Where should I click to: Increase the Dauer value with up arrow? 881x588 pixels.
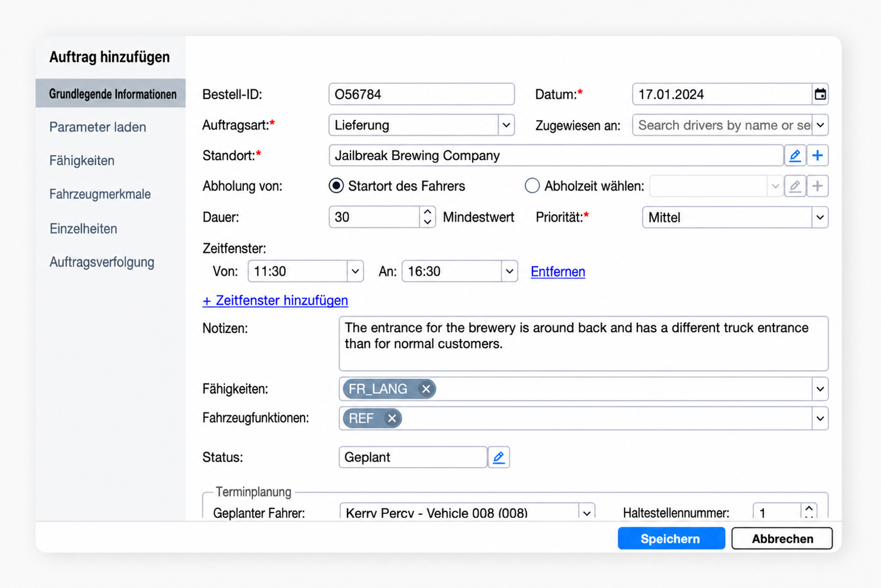pos(427,212)
